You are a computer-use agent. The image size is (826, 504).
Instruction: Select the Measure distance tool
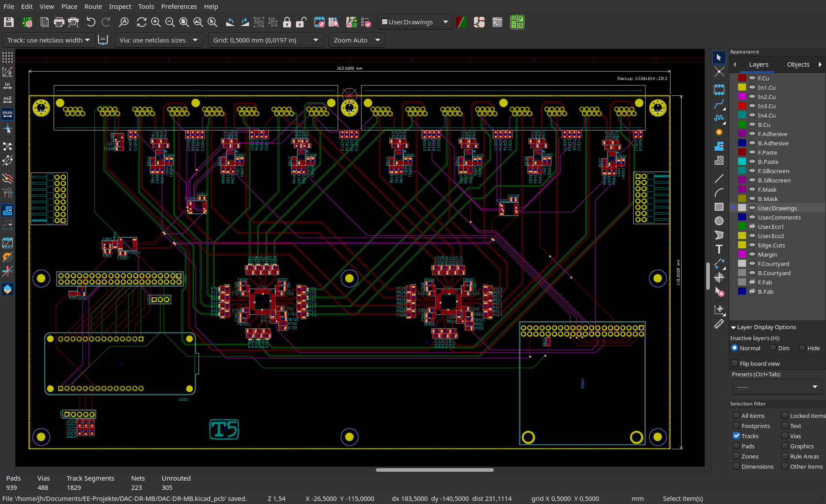point(719,324)
